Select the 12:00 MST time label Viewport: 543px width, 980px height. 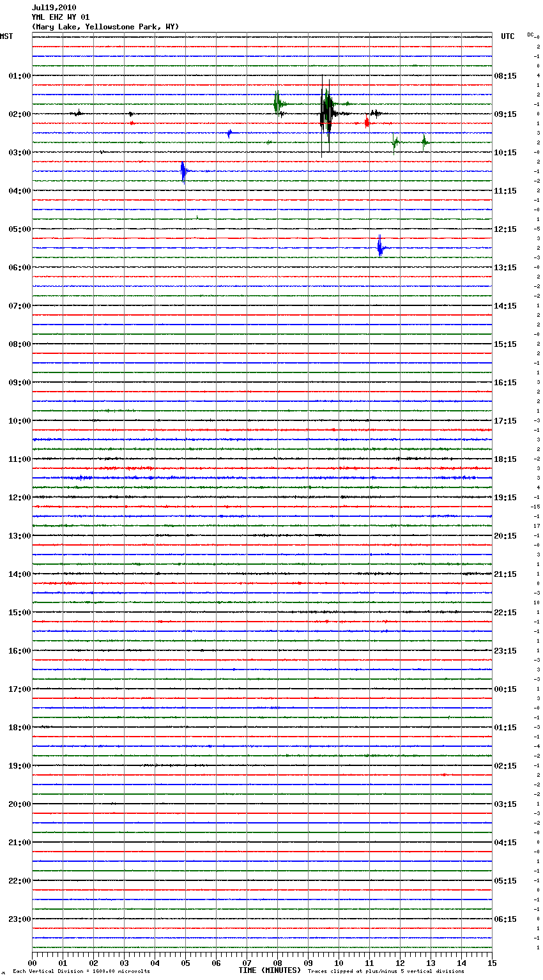20,497
